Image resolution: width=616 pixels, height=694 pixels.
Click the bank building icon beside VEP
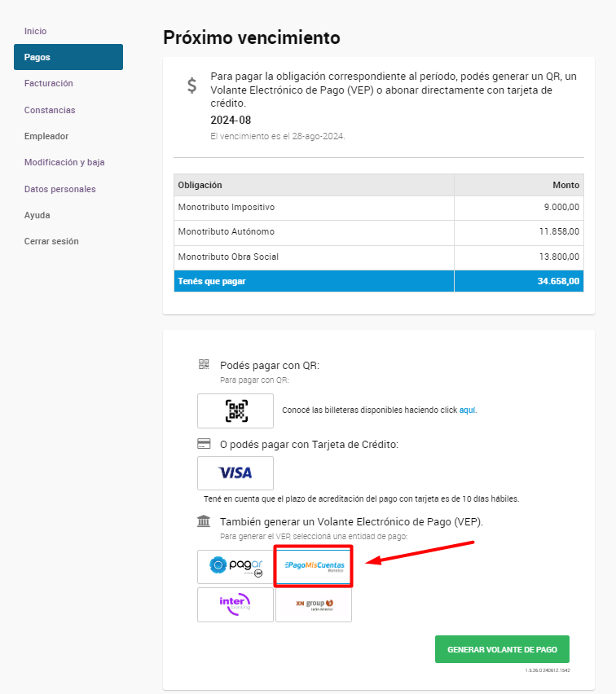204,521
